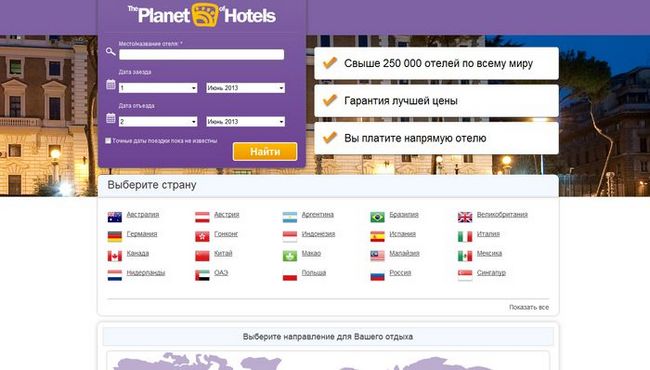Open the Мексика country link
This screenshot has width=650, height=370.
(x=489, y=254)
